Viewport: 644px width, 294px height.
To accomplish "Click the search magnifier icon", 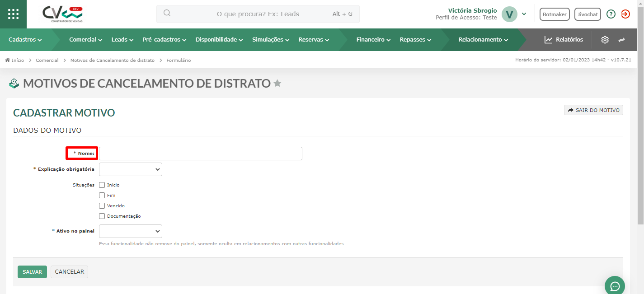I will [x=167, y=13].
